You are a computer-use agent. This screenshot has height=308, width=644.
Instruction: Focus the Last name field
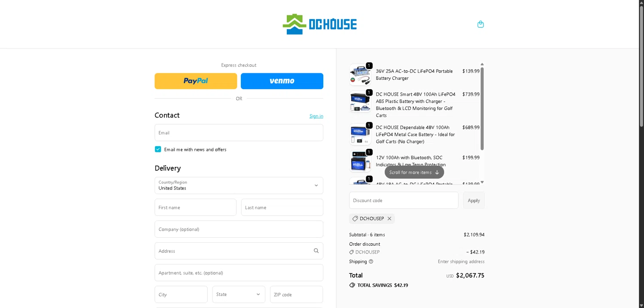click(x=282, y=207)
